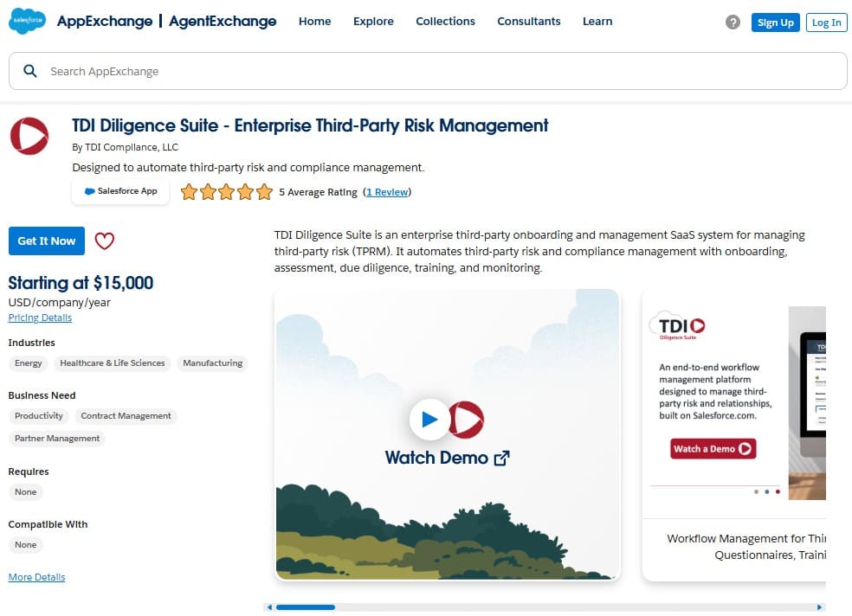852x616 pixels.
Task: Click the search magnifier icon
Action: 30,71
